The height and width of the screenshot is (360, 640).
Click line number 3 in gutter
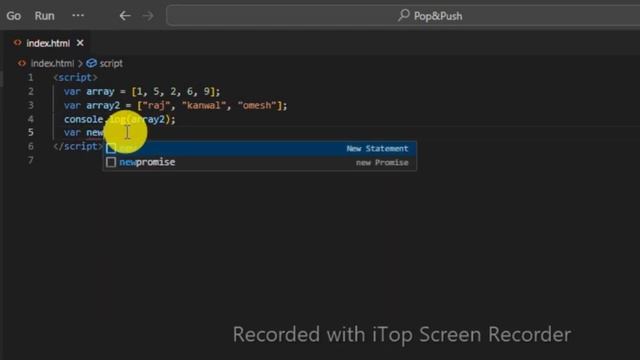coord(31,105)
